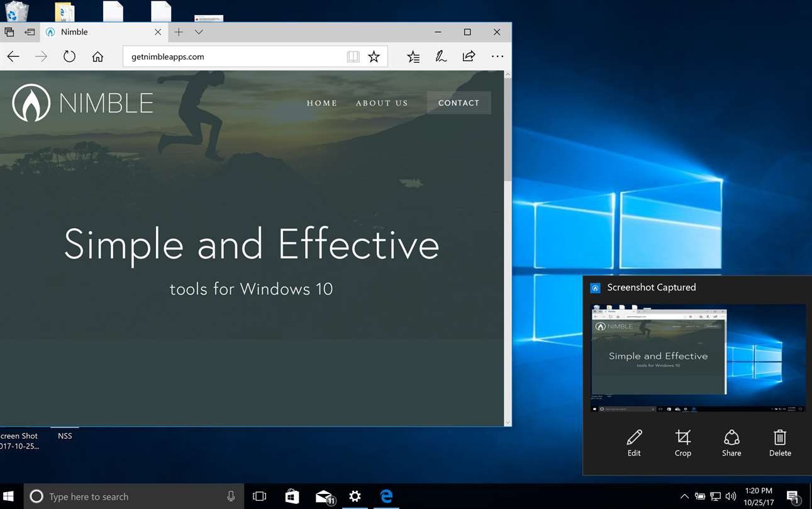Edit the captured screenshot
812x509 pixels.
tap(634, 442)
